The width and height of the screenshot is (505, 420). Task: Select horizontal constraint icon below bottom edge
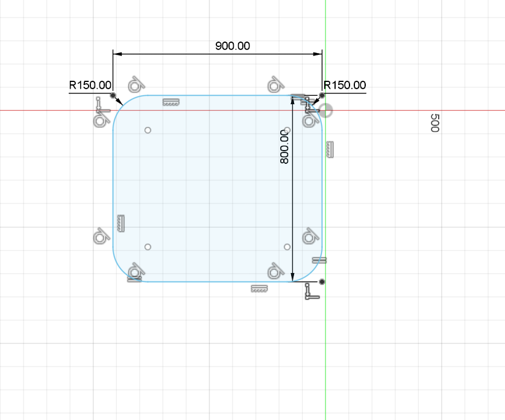tap(259, 289)
